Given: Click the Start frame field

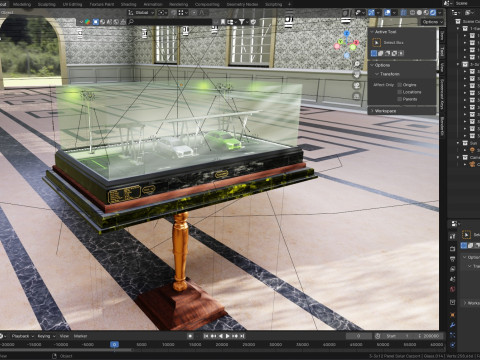Looking at the screenshot, I should [399, 336].
